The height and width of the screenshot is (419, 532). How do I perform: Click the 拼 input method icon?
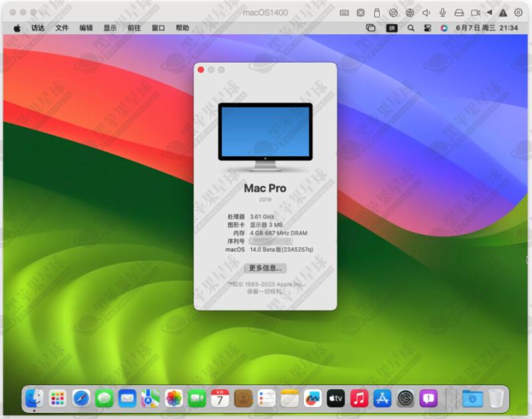pyautogui.click(x=392, y=28)
